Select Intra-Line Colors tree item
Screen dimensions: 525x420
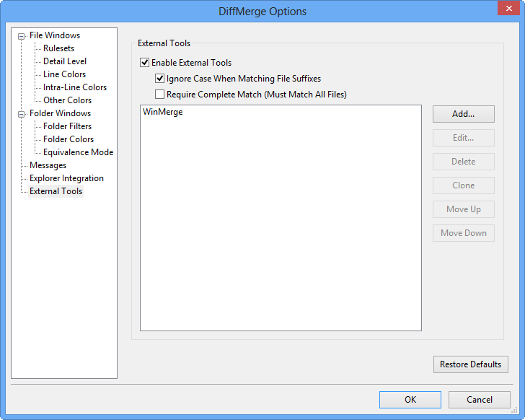click(x=74, y=87)
